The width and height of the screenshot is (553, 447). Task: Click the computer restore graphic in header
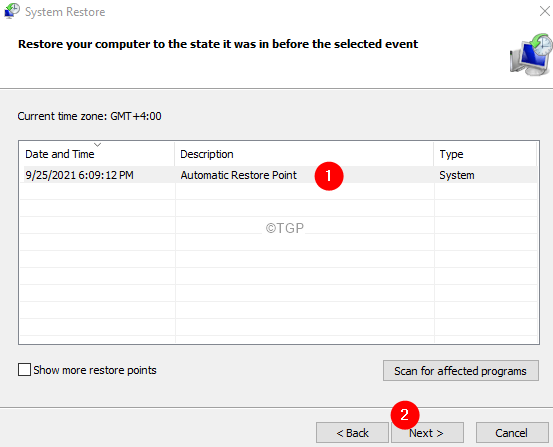(531, 55)
